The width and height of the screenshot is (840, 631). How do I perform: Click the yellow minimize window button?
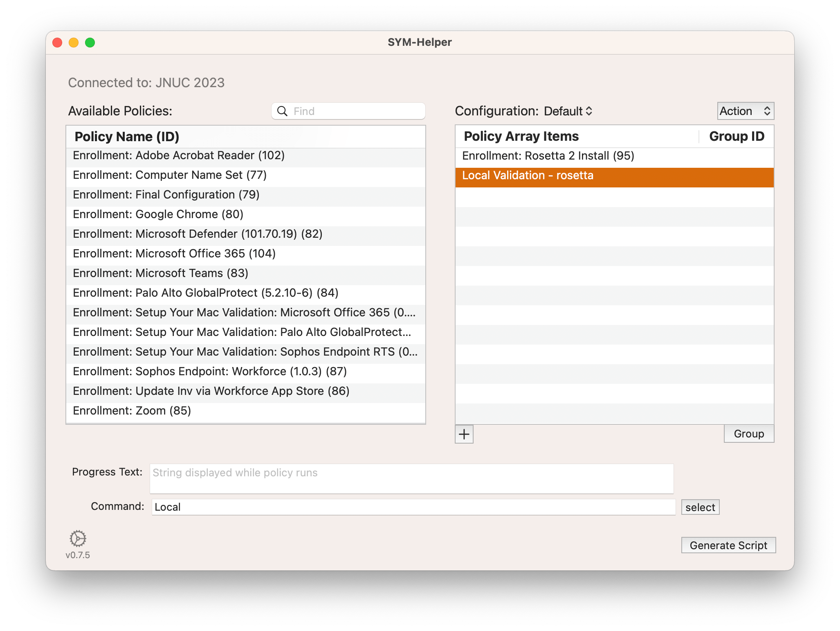[74, 43]
